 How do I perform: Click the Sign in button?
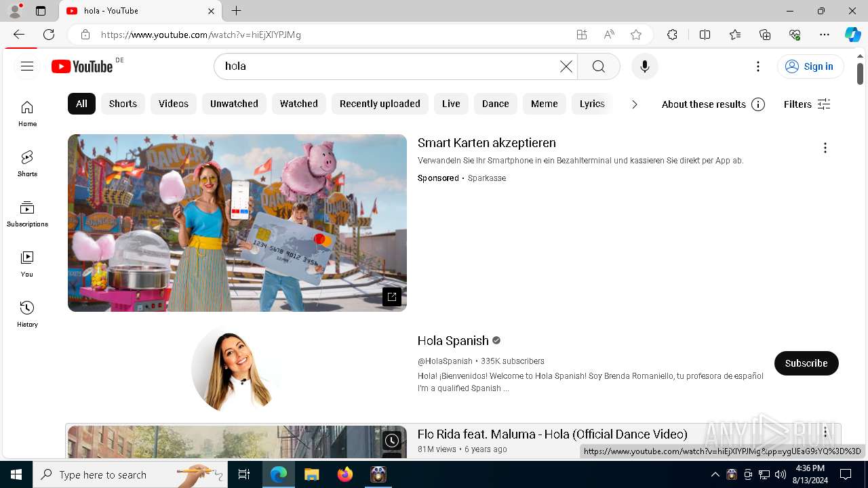pos(810,66)
